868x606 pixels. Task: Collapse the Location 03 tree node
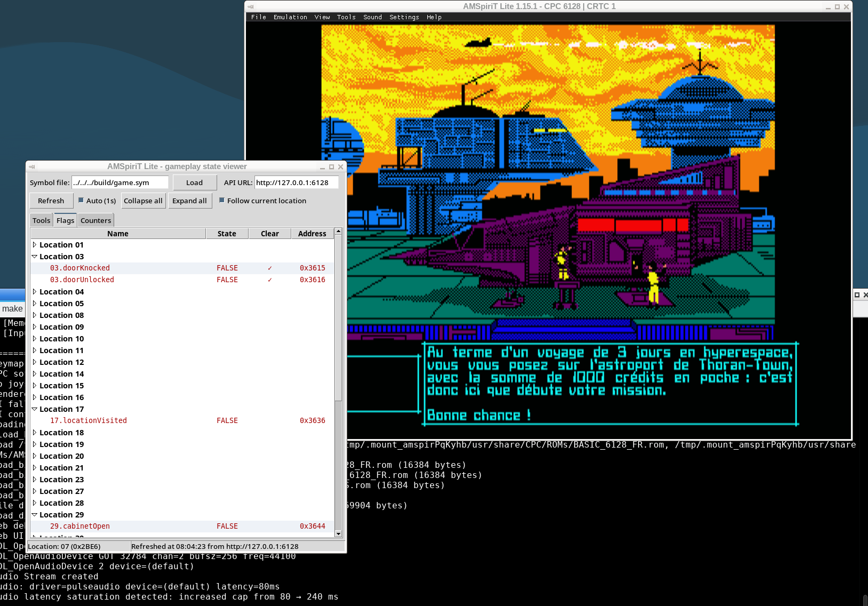coord(35,257)
